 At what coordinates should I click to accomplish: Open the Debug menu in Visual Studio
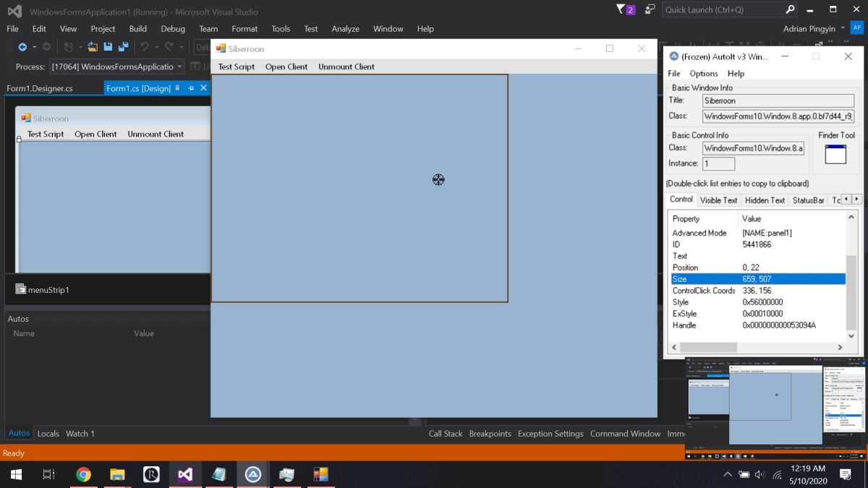point(173,29)
